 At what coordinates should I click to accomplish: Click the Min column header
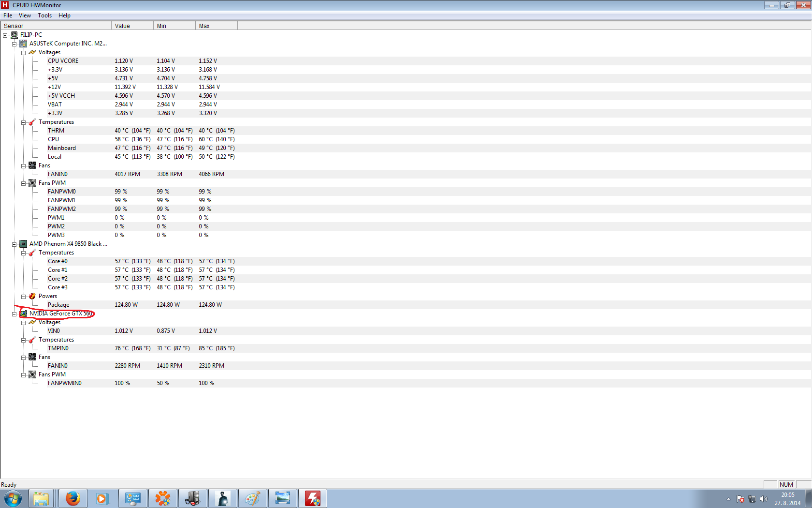[174, 26]
